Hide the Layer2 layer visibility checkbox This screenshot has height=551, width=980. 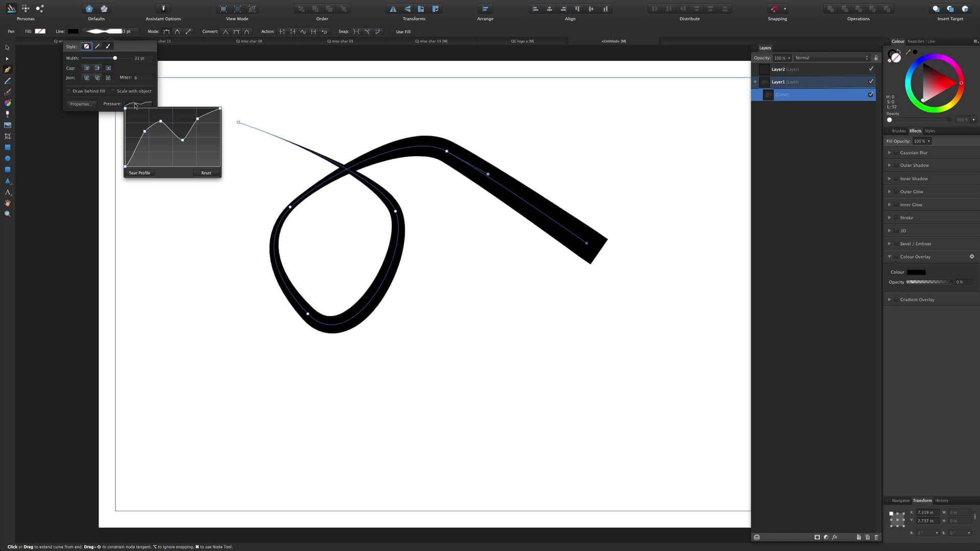pyautogui.click(x=871, y=69)
